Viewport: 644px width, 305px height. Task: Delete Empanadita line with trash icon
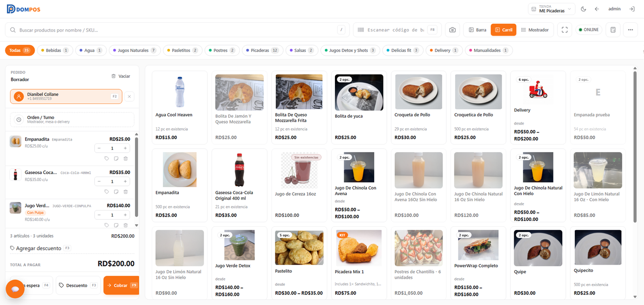click(x=126, y=158)
